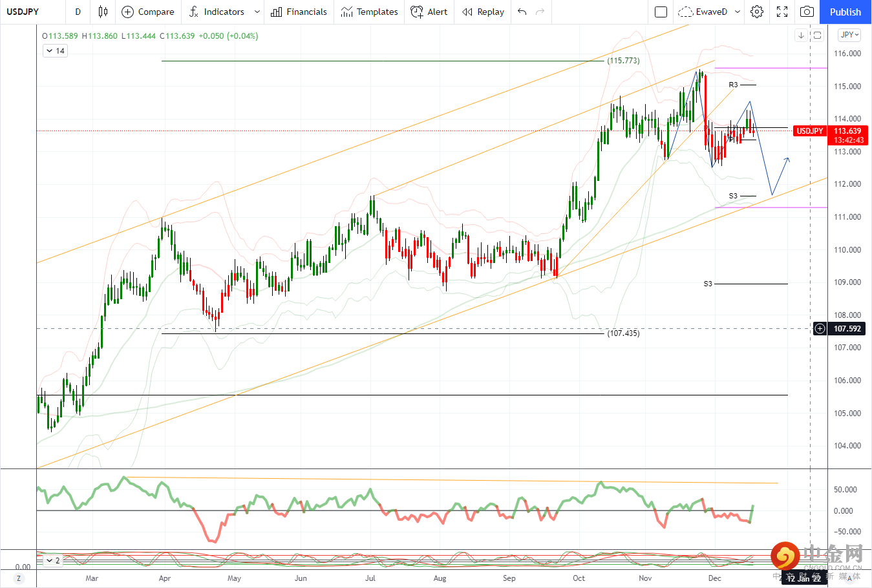Open Compare to add a symbol
The height and width of the screenshot is (588, 872).
point(148,12)
